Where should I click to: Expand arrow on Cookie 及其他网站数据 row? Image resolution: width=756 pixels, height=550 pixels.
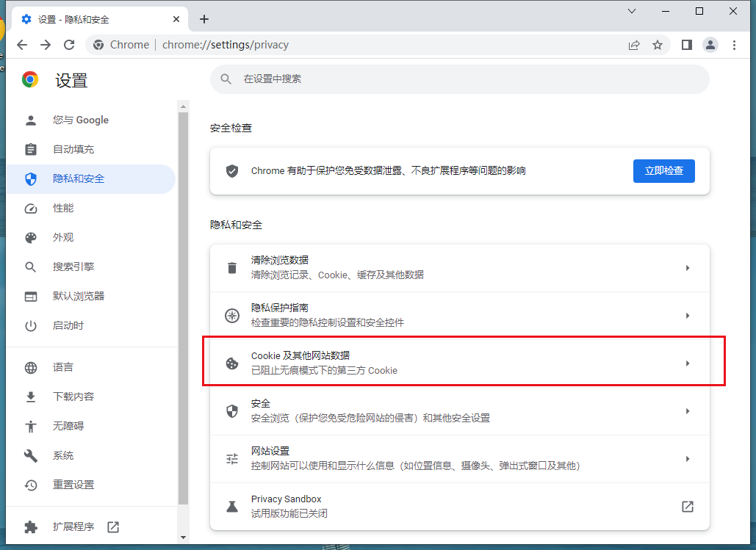(688, 363)
